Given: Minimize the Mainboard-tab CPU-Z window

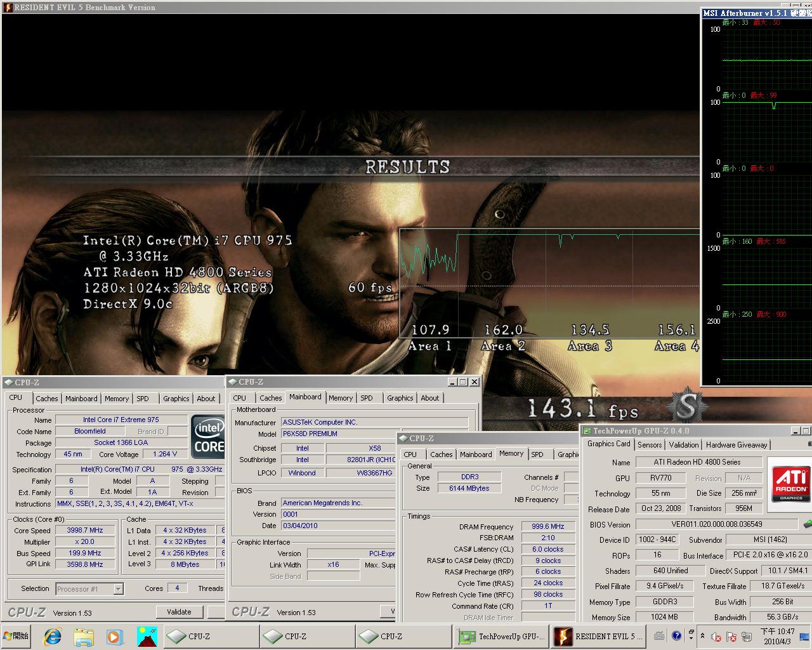Looking at the screenshot, I should (x=452, y=382).
